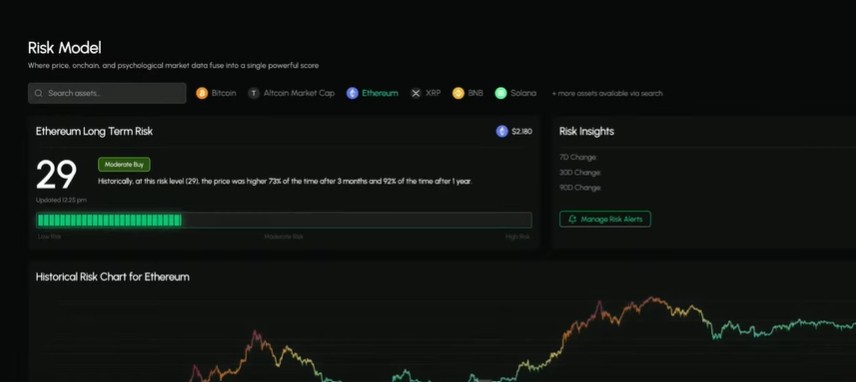856x382 pixels.
Task: Click the Ethereum logo in the asset row
Action: [x=352, y=93]
